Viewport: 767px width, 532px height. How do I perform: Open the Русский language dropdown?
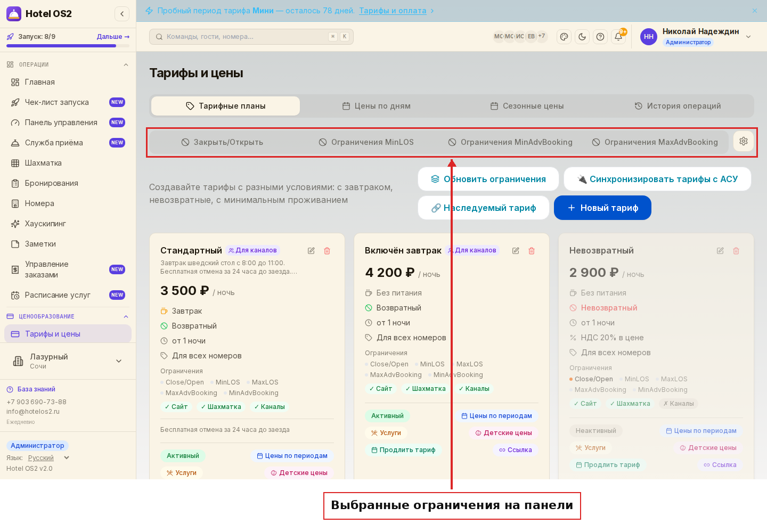click(x=48, y=458)
